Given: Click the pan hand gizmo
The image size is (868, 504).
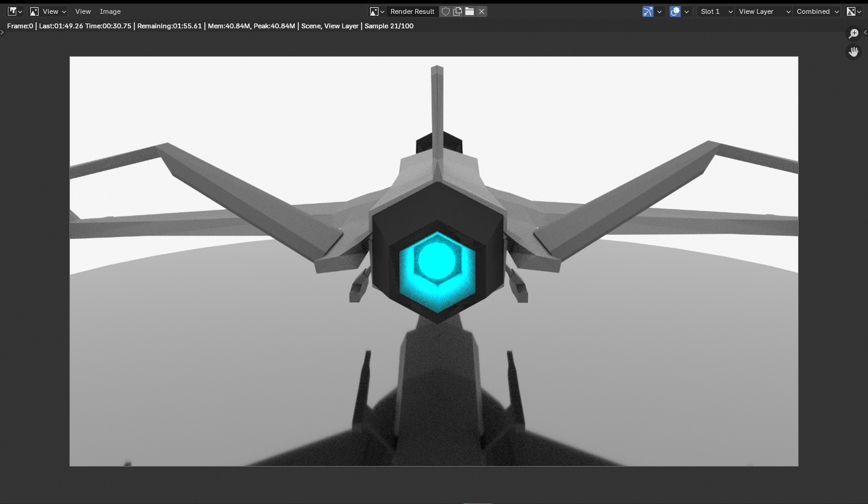Looking at the screenshot, I should point(854,52).
